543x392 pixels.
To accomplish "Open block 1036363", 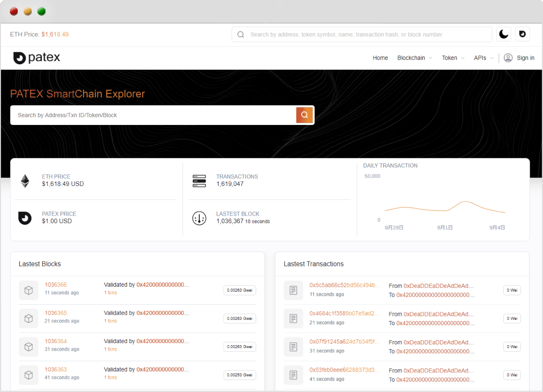I will 56,369.
